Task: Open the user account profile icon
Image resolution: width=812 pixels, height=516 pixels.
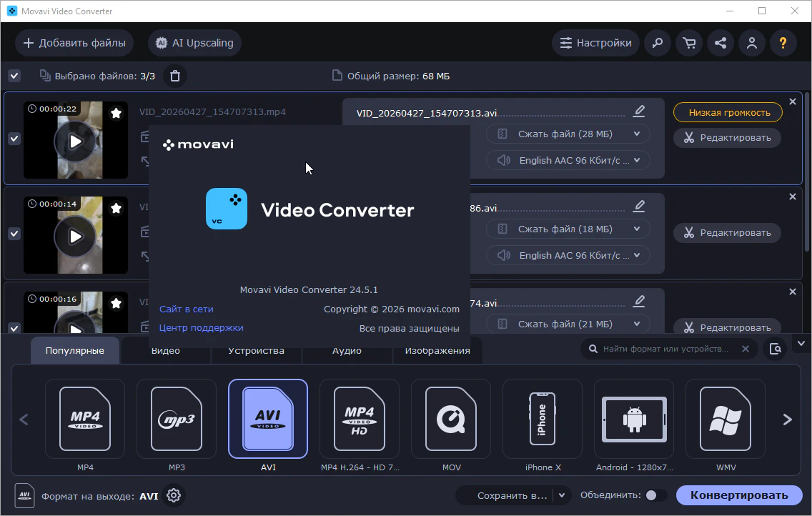Action: [x=752, y=43]
